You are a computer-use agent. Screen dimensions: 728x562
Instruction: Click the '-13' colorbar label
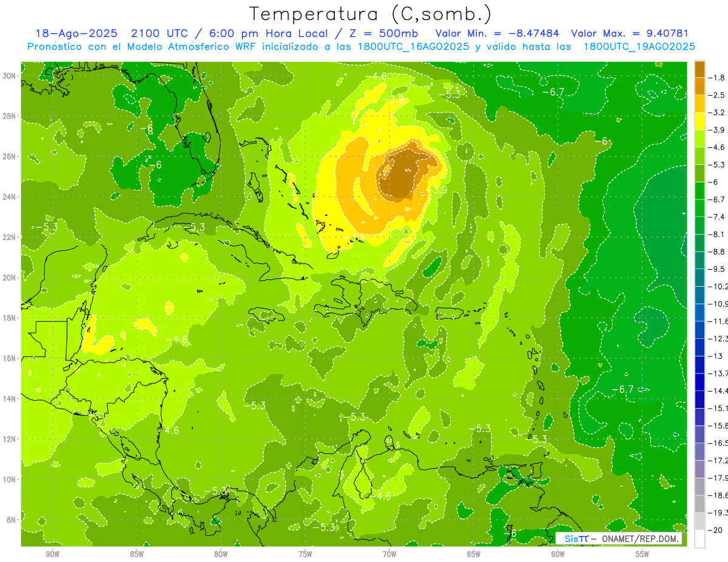716,356
